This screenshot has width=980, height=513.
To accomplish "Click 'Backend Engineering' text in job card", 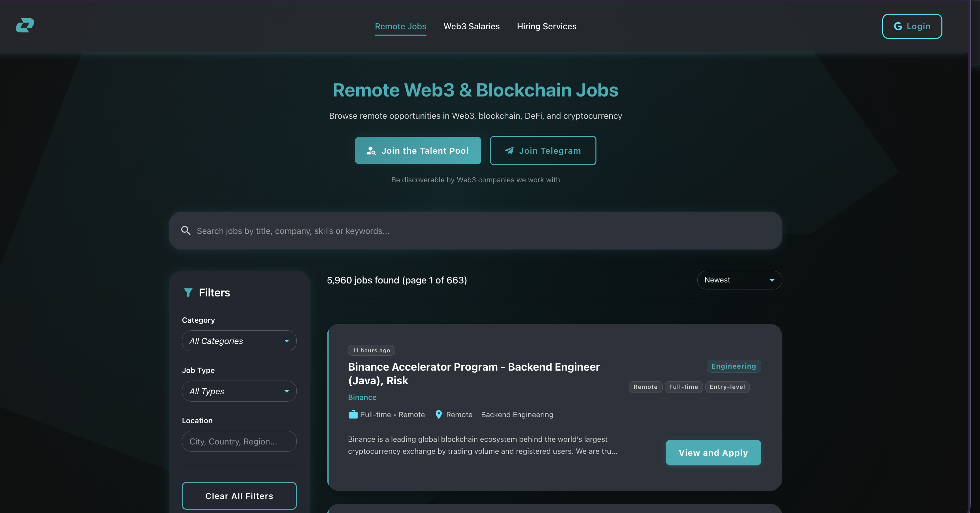I will [x=517, y=415].
